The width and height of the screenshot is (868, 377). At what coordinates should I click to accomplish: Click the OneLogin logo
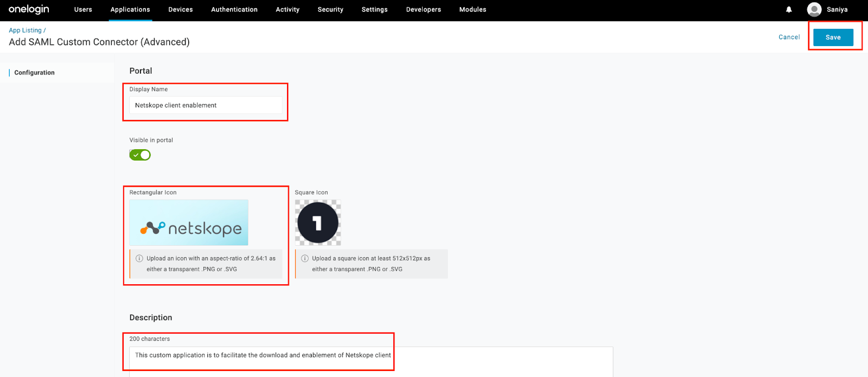(x=29, y=9)
